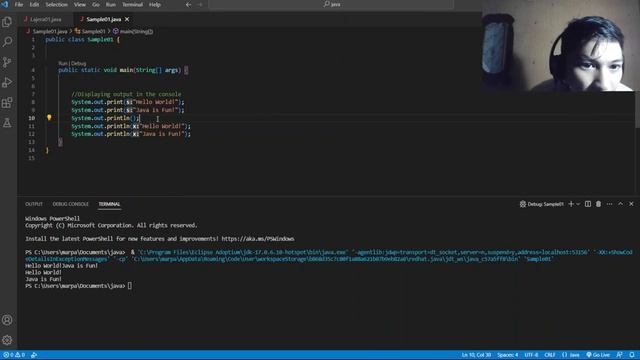The image size is (640, 360).
Task: Open the Search view in activity bar
Action: [7, 42]
